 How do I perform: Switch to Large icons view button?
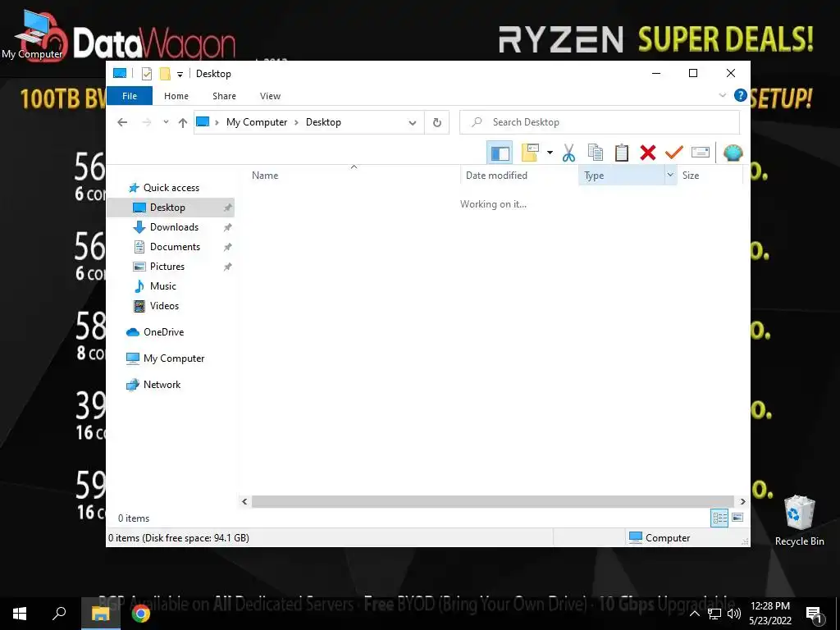coord(737,518)
